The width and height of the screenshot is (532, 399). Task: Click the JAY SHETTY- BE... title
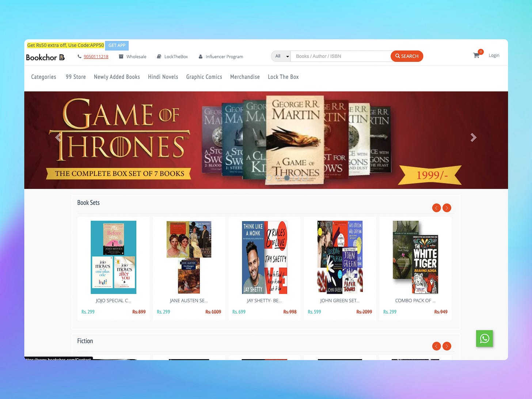coord(265,301)
